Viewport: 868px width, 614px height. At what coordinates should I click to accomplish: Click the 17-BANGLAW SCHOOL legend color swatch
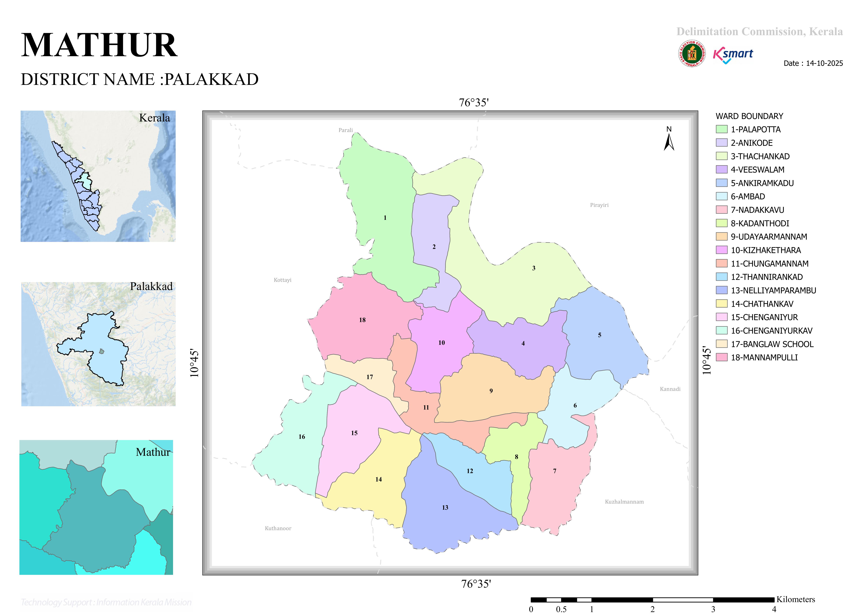[721, 344]
